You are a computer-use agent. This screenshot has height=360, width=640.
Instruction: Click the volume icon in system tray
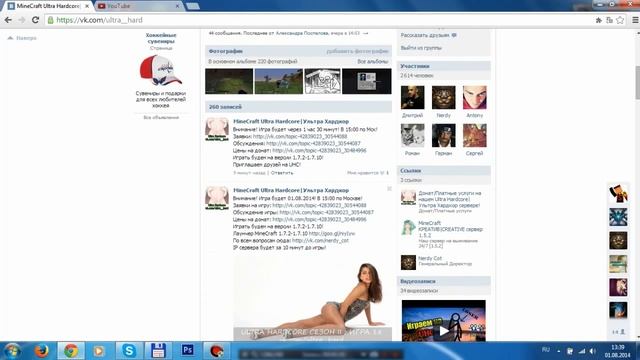(593, 351)
